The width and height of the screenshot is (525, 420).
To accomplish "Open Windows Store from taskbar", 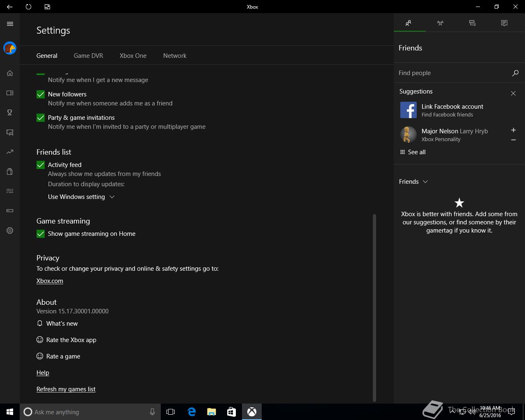I will [x=231, y=412].
